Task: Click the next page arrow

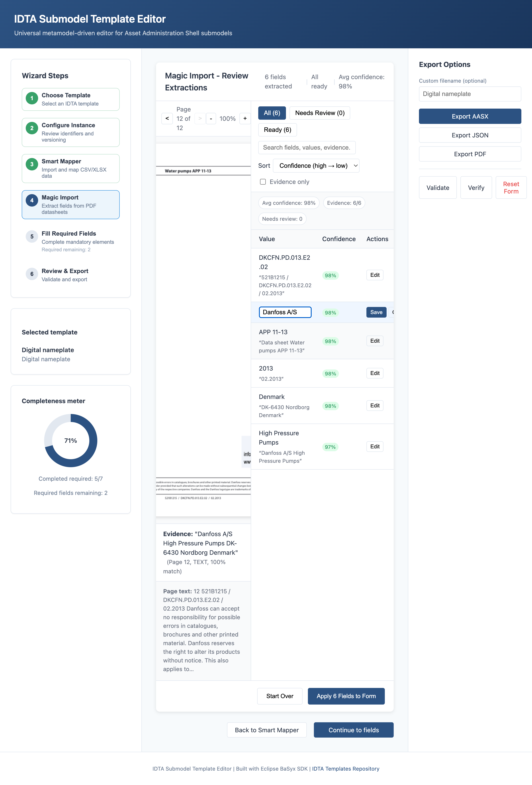Action: [x=200, y=119]
